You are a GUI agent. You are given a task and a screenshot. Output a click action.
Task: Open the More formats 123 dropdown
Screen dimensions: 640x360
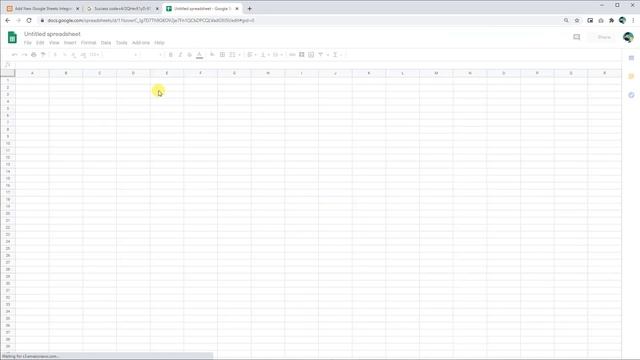94,55
